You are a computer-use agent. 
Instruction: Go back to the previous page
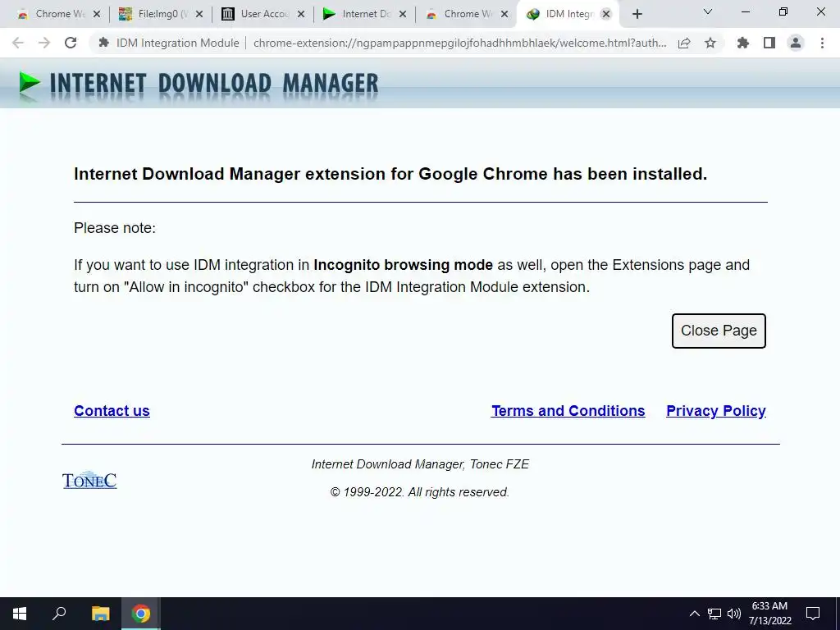[x=18, y=43]
